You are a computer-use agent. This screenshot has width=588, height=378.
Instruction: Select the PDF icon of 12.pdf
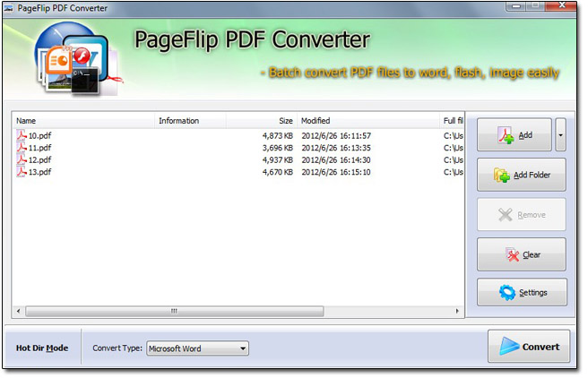pos(22,159)
